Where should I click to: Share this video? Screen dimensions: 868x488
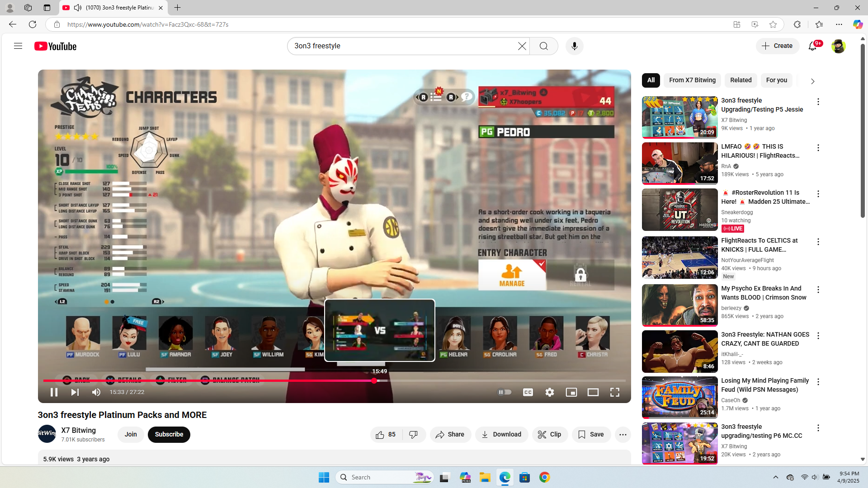click(450, 435)
